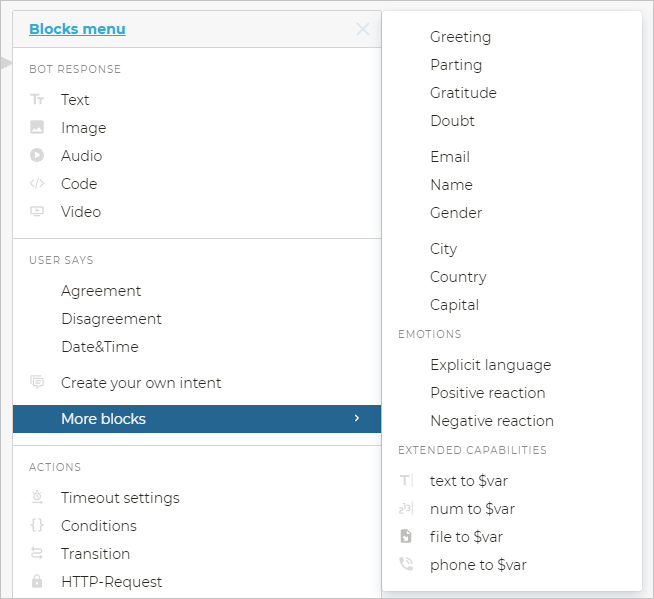Select the Conditions braces icon
654x599 pixels.
click(37, 526)
